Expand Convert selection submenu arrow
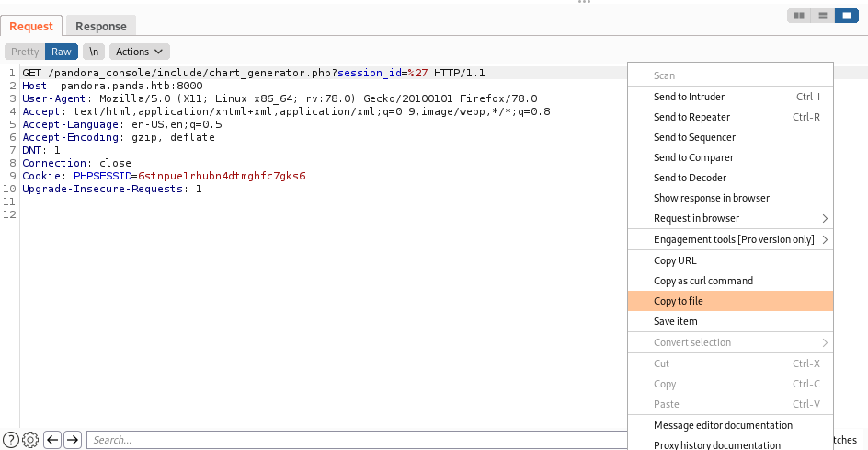 point(825,343)
